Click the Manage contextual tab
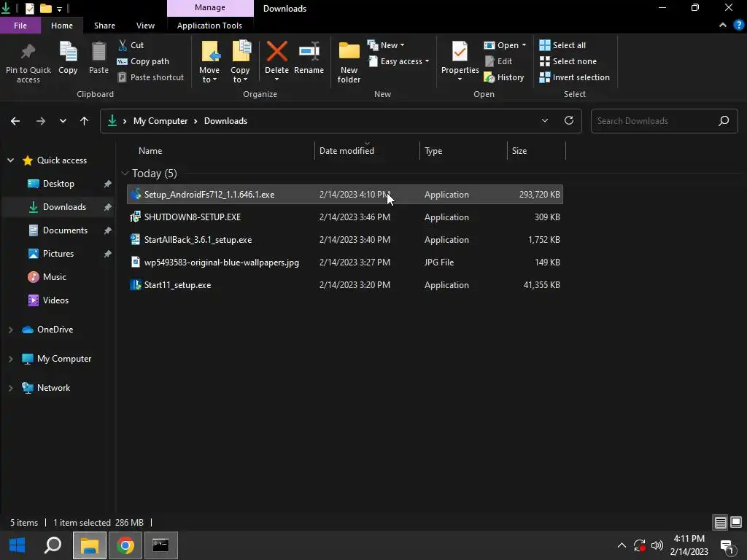 pyautogui.click(x=210, y=8)
